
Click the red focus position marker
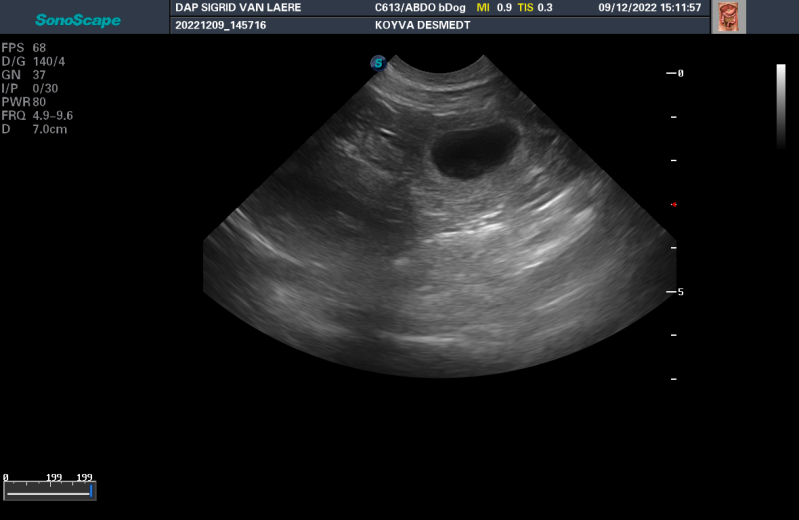coord(674,204)
